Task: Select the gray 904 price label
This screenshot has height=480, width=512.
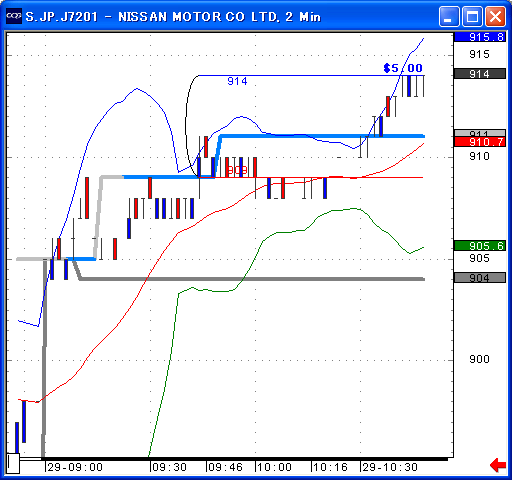Action: 480,278
